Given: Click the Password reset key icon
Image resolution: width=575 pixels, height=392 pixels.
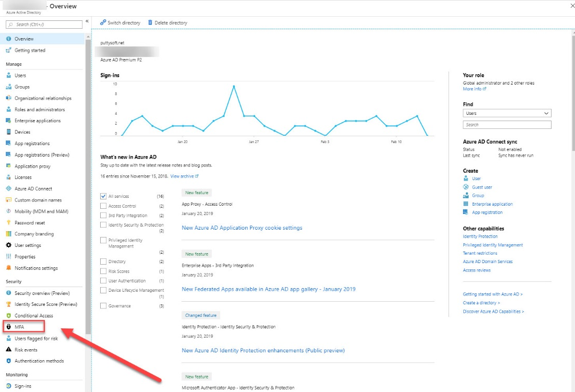Looking at the screenshot, I should pyautogui.click(x=9, y=222).
